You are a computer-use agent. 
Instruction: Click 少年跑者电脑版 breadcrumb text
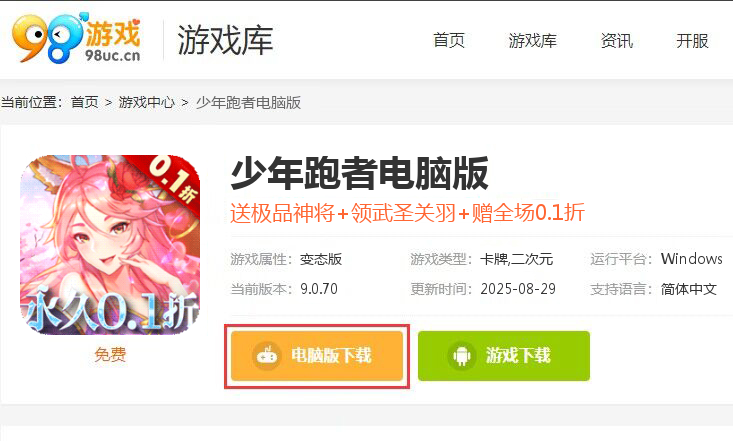point(248,102)
